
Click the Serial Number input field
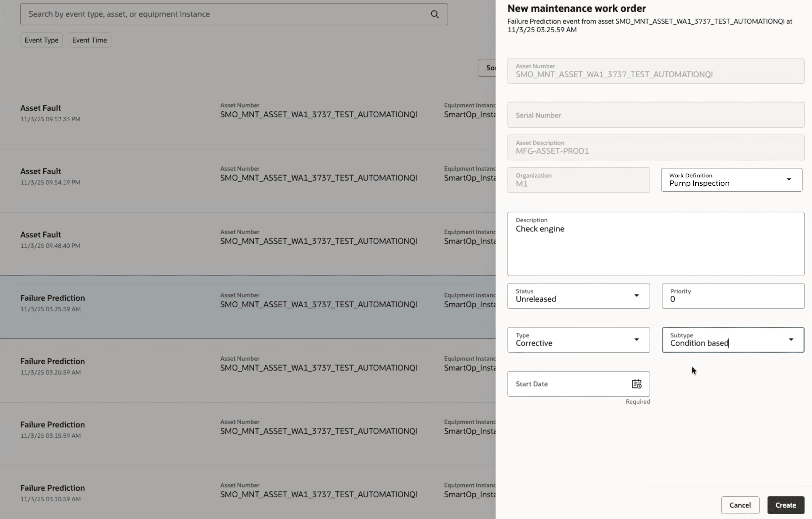[x=655, y=115]
